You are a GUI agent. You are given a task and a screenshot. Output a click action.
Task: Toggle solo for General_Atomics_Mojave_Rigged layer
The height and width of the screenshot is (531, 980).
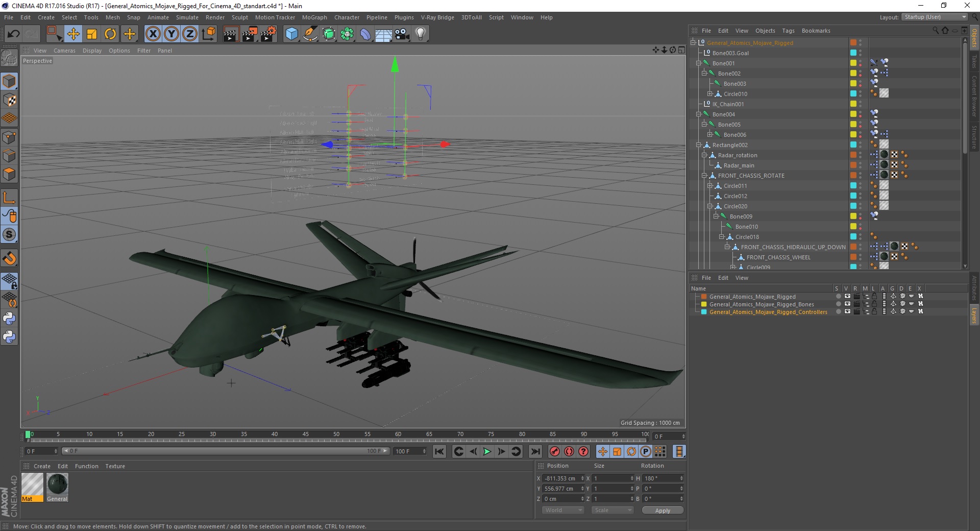pos(838,297)
